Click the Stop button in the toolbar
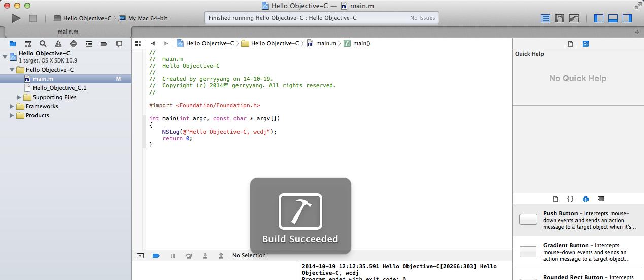Viewport: 644px width, 280px height. click(x=33, y=18)
